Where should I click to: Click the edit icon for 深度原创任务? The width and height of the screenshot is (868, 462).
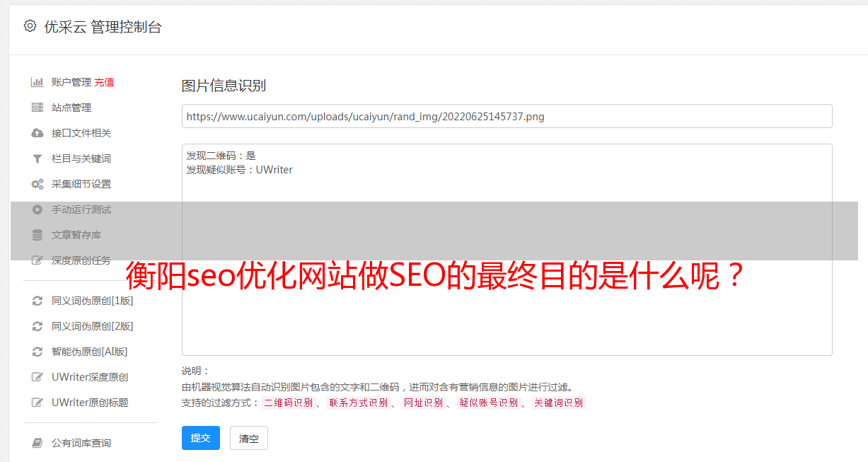point(37,260)
